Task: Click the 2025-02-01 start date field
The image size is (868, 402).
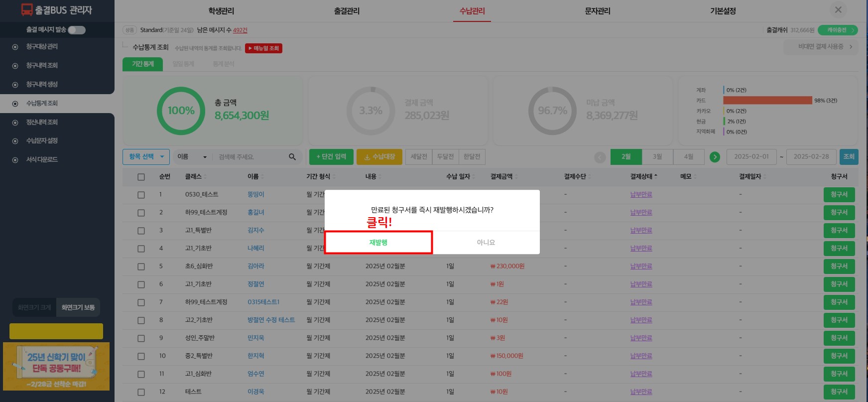Action: 751,157
